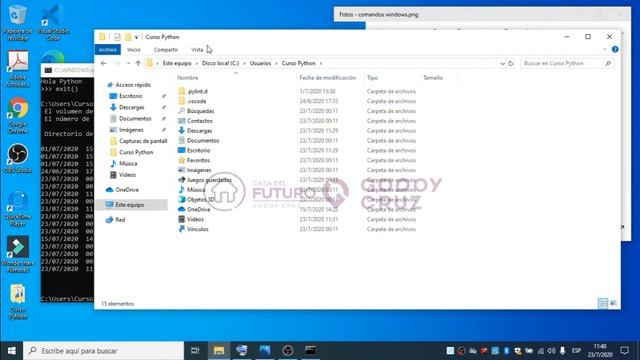The width and height of the screenshot is (640, 360).
Task: Open the Papelera de reciclaje desktop icon
Action: [x=18, y=23]
